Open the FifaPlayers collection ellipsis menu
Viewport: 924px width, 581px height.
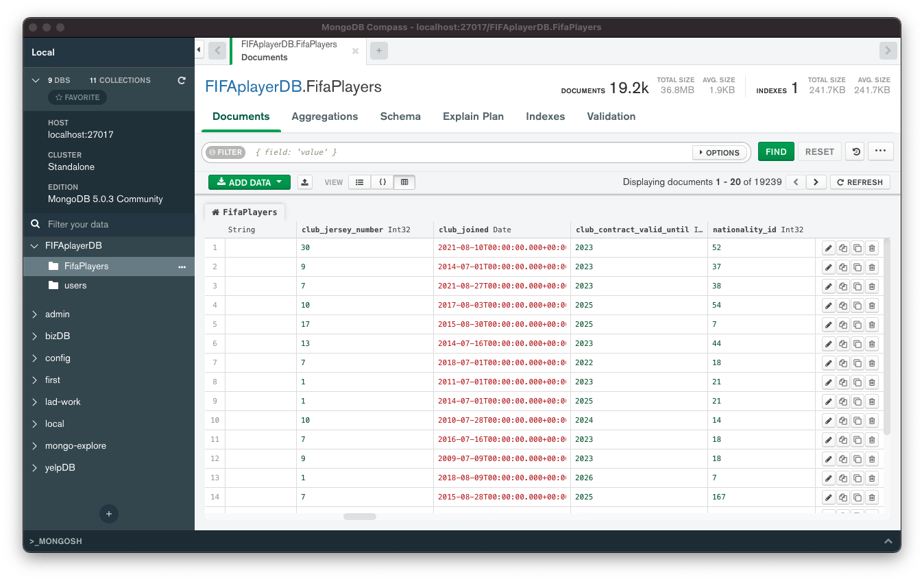[182, 267]
